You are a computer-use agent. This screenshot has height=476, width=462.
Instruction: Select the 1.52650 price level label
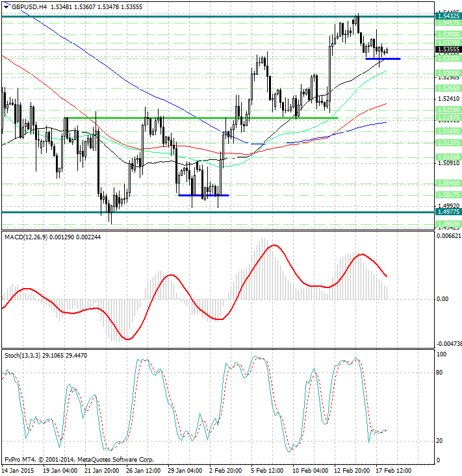tap(448, 88)
